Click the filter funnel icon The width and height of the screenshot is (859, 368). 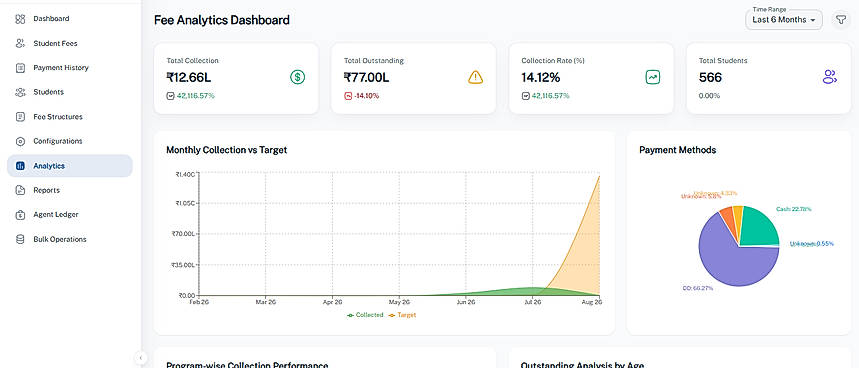click(840, 20)
